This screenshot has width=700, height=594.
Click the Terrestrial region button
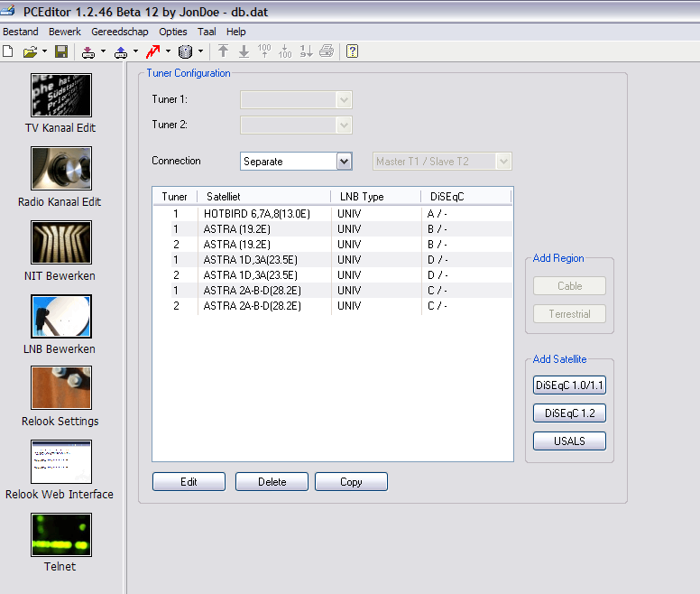point(569,314)
